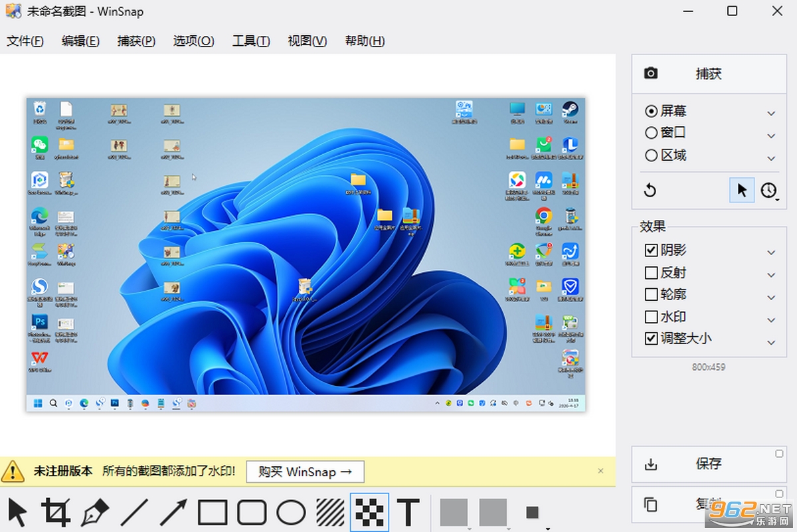Open the 工具(T) menu
The width and height of the screenshot is (797, 532).
click(251, 41)
